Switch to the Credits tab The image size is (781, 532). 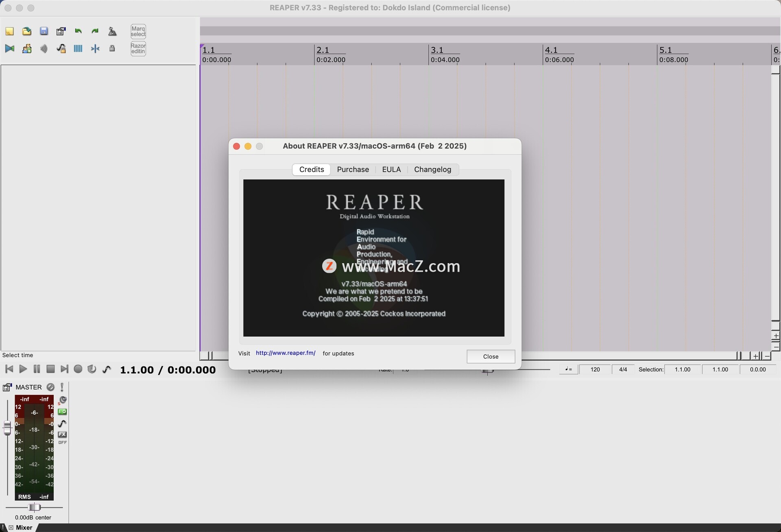point(312,170)
